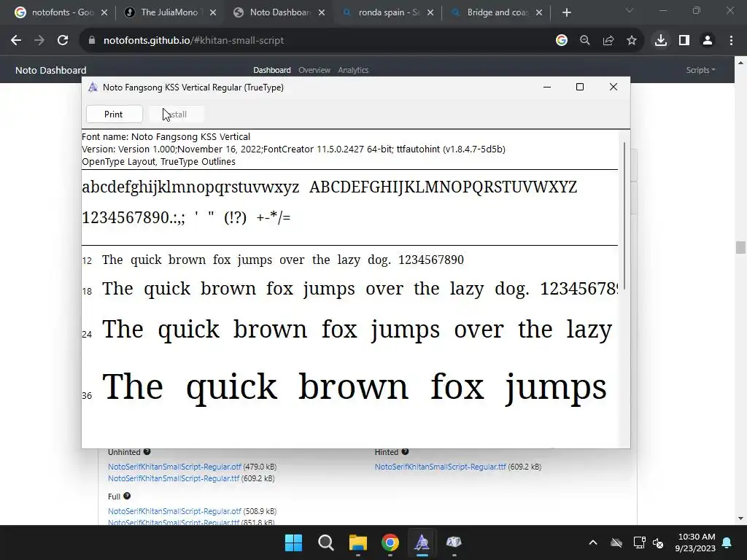Download full NotoSerifKhitanSmallScript-Regular.otf 508.9 kB
Screen dimensions: 747x560
[x=174, y=511]
